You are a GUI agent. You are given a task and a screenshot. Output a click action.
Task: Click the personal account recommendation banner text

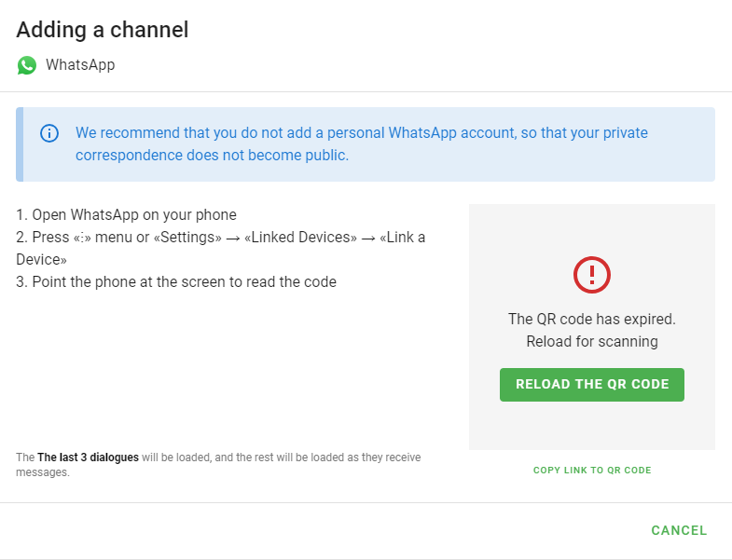pos(361,143)
